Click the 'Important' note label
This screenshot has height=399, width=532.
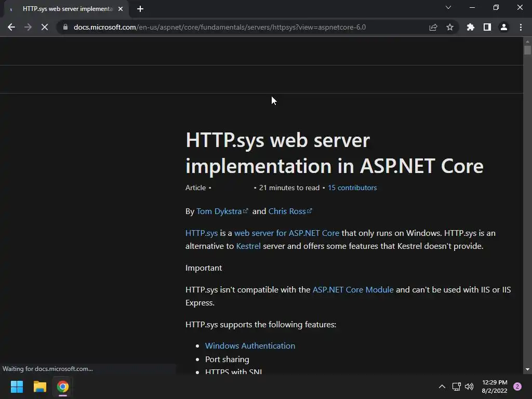[204, 268]
